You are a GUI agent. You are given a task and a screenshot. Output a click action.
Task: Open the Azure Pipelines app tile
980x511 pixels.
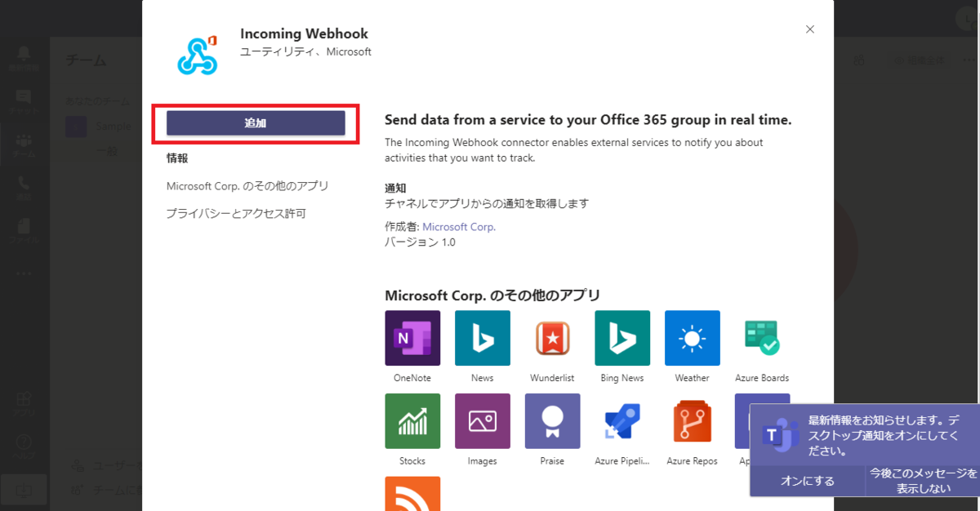622,421
